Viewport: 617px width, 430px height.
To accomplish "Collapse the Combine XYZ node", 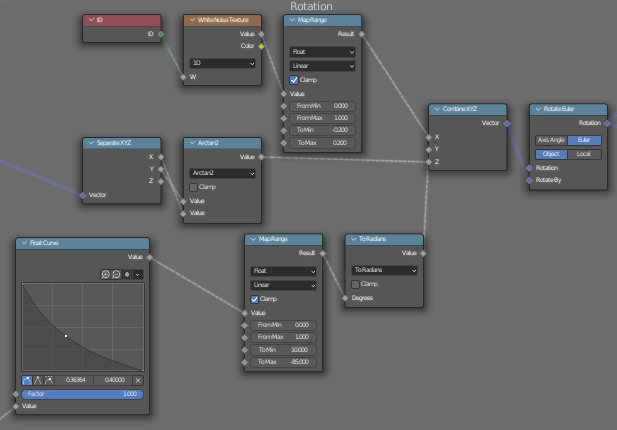I will pyautogui.click(x=436, y=110).
